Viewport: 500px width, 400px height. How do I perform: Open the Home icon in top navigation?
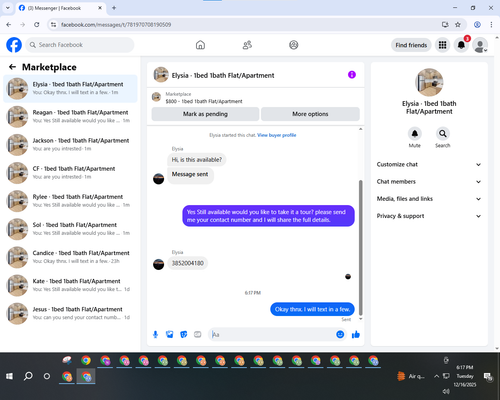pos(200,45)
